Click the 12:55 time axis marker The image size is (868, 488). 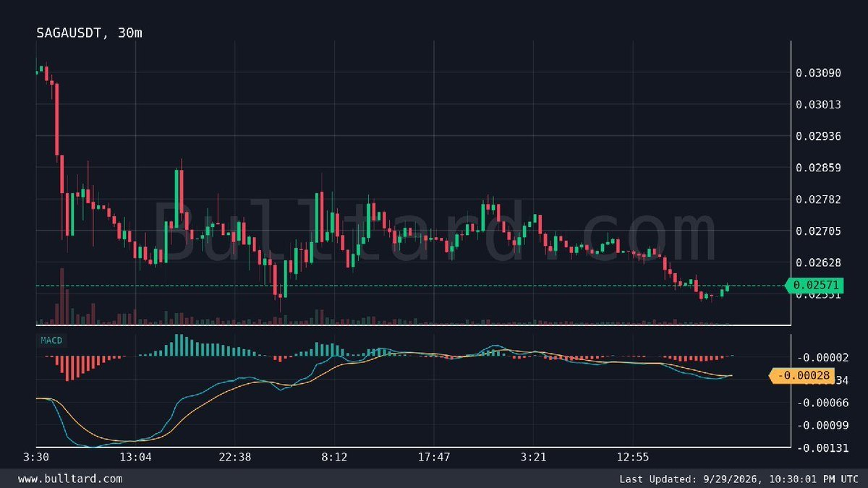click(633, 458)
